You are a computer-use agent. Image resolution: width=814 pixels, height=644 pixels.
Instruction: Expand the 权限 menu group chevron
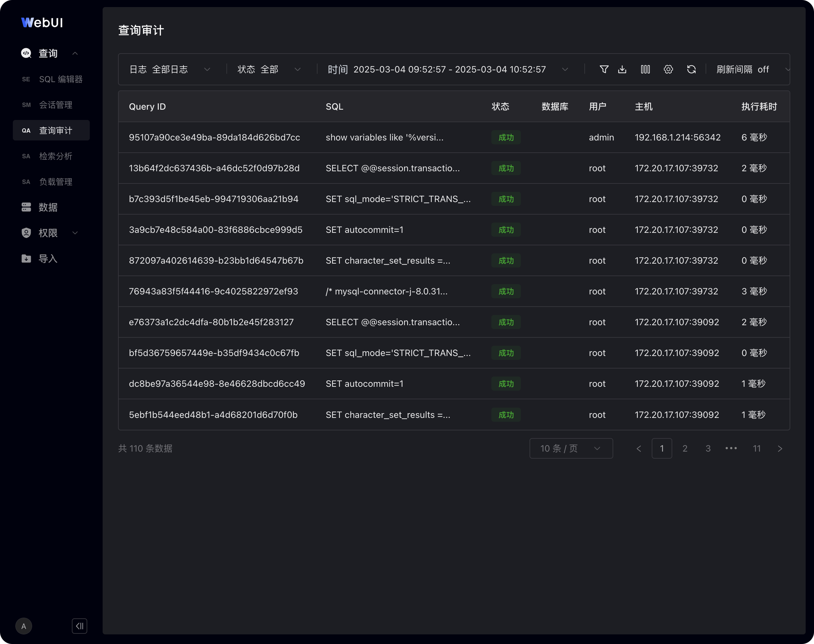point(75,233)
